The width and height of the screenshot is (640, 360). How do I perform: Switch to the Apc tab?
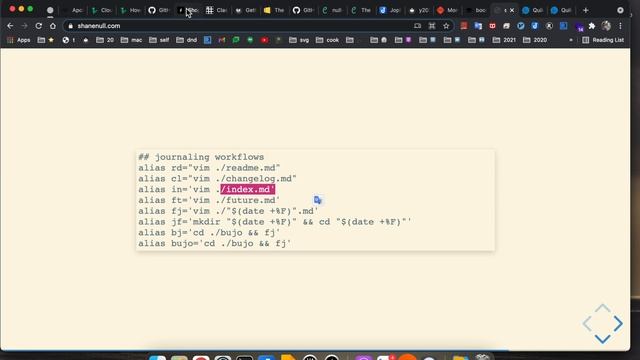(x=73, y=10)
